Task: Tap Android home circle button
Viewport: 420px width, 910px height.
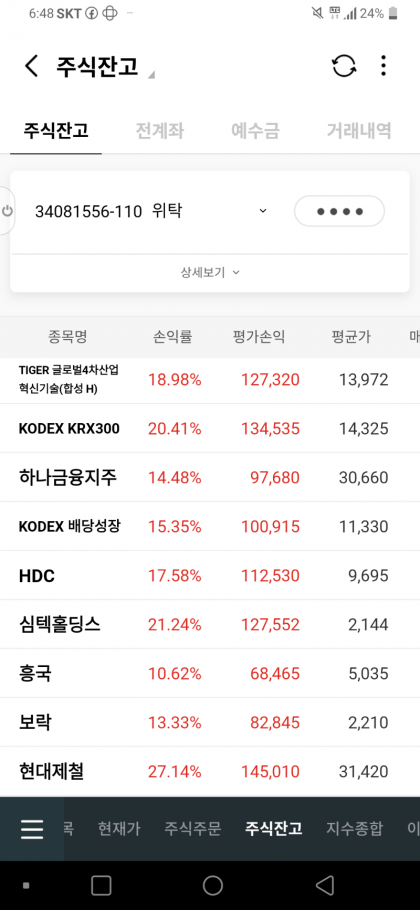Action: click(x=213, y=886)
